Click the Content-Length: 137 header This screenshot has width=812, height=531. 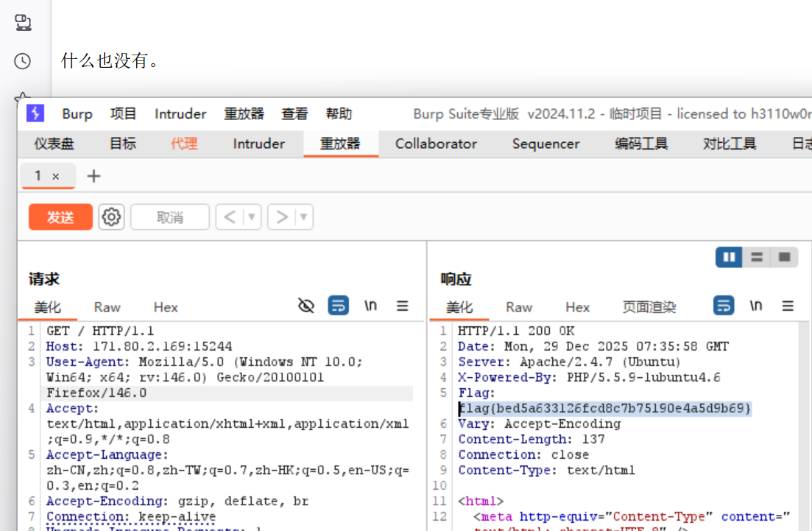tap(532, 439)
